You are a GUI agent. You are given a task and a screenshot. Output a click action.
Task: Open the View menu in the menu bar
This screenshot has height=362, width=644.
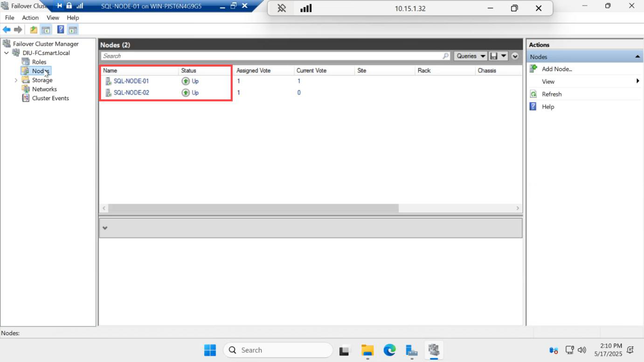53,18
